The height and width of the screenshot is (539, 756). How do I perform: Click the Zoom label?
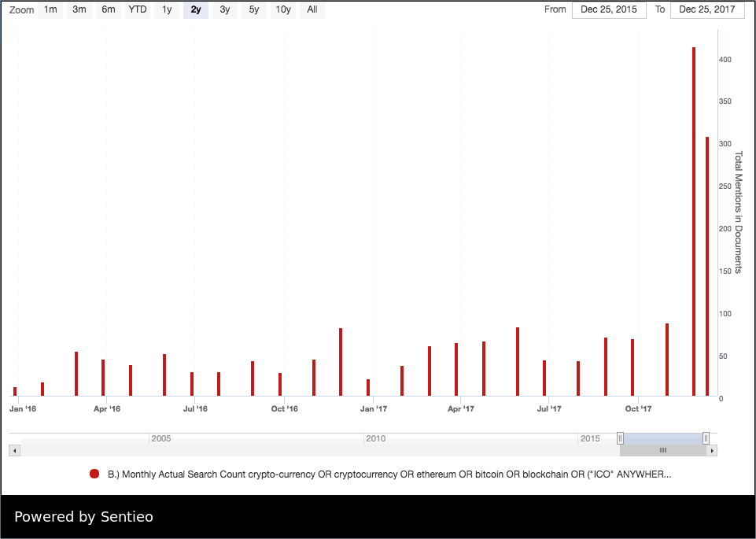click(x=22, y=9)
